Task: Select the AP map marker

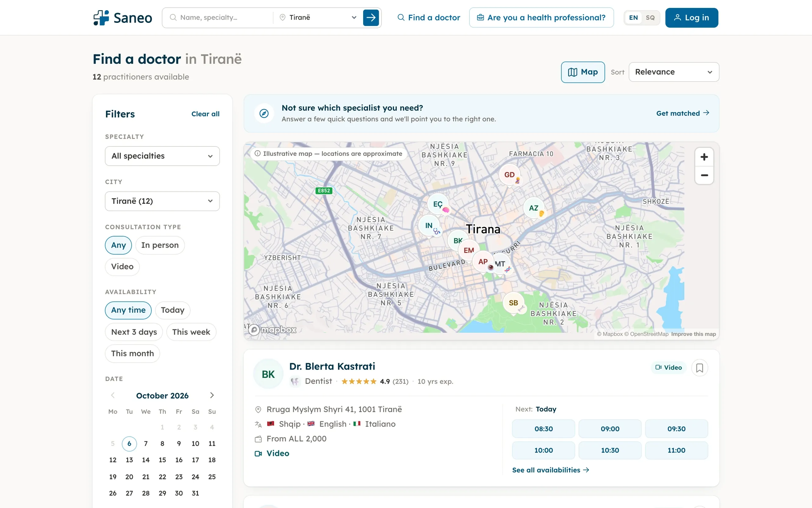Action: (482, 261)
